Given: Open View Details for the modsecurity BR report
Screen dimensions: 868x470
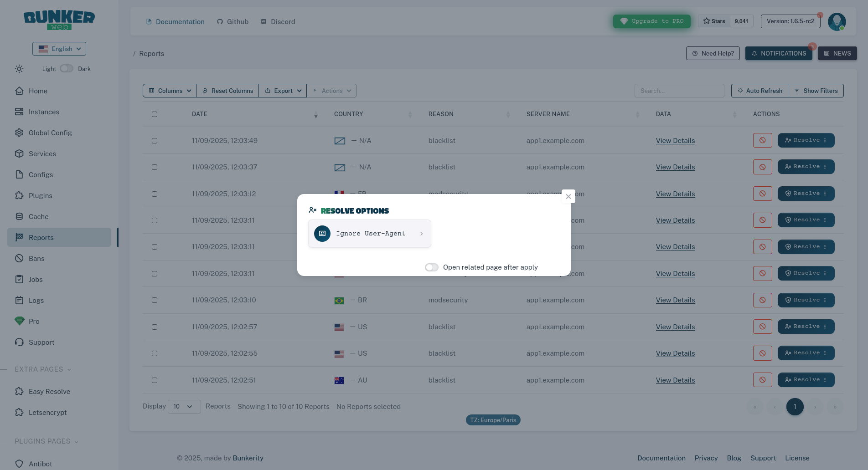Looking at the screenshot, I should click(675, 300).
